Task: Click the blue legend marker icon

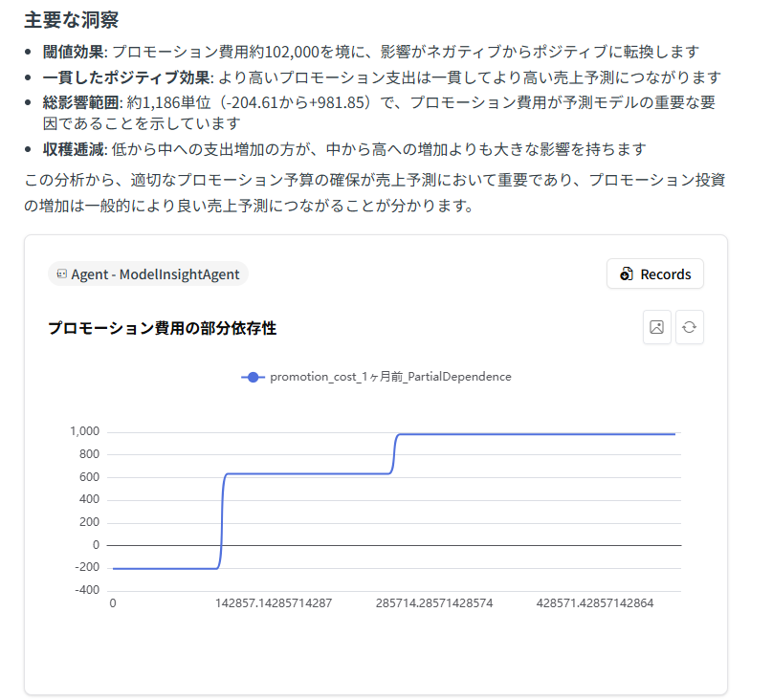Action: [x=254, y=377]
